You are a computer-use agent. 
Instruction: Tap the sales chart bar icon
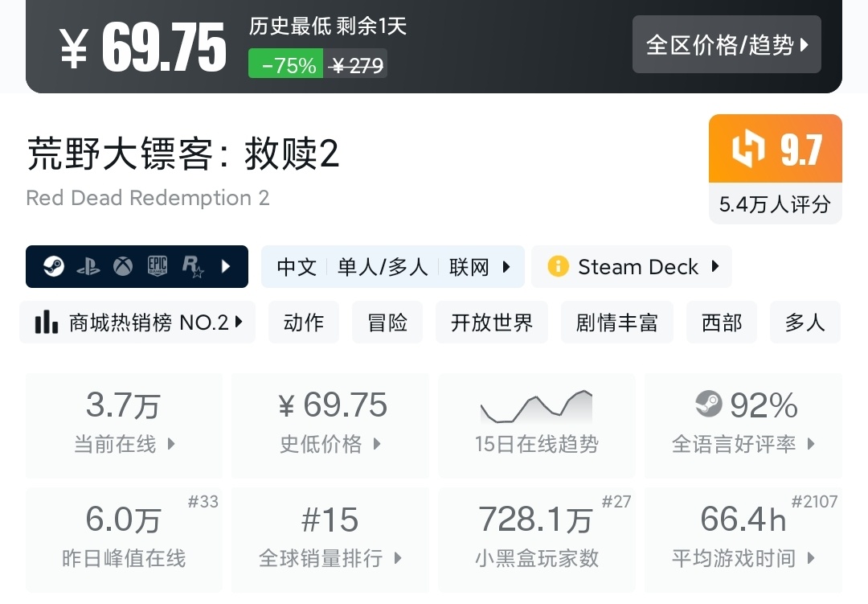pyautogui.click(x=47, y=323)
